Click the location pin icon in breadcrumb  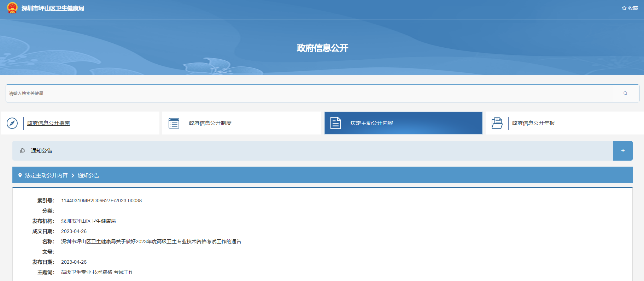(20, 175)
